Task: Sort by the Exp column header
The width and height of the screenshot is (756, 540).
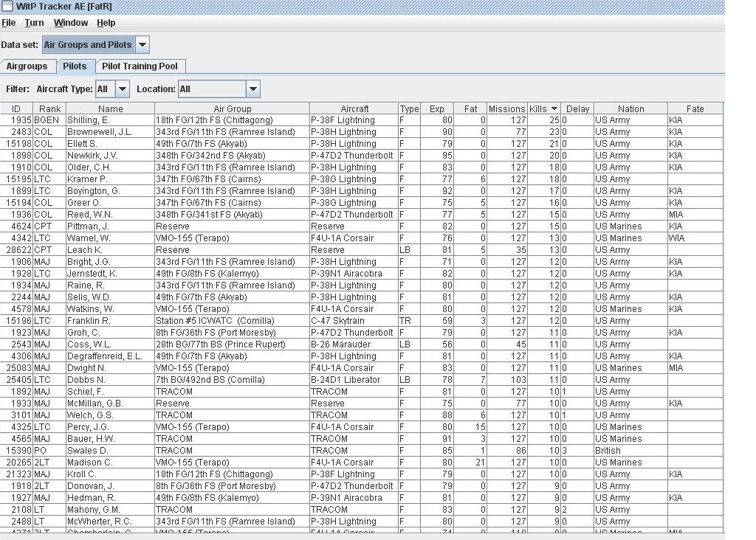Action: tap(437, 109)
